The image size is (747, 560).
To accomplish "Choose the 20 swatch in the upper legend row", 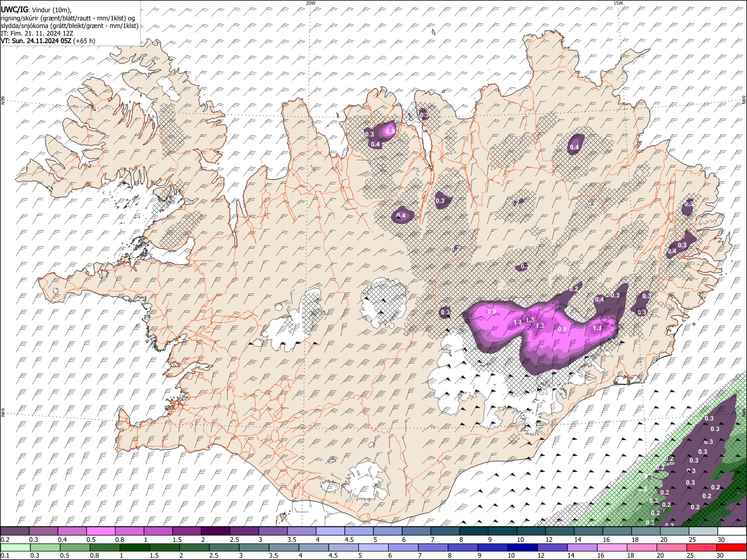I will [x=674, y=531].
